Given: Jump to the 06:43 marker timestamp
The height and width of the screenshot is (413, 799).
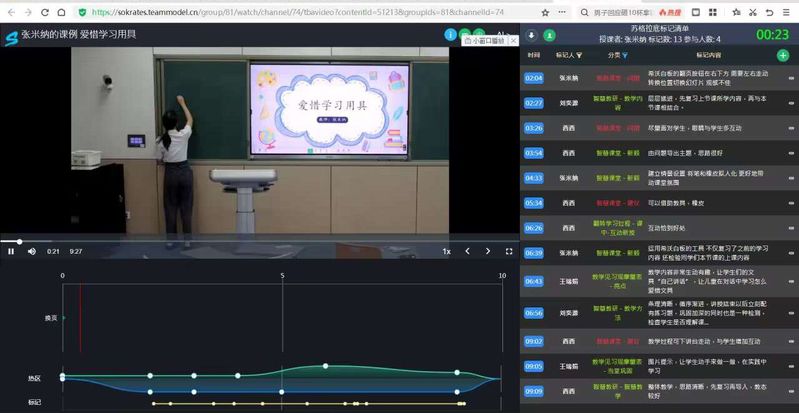Looking at the screenshot, I should click(534, 281).
